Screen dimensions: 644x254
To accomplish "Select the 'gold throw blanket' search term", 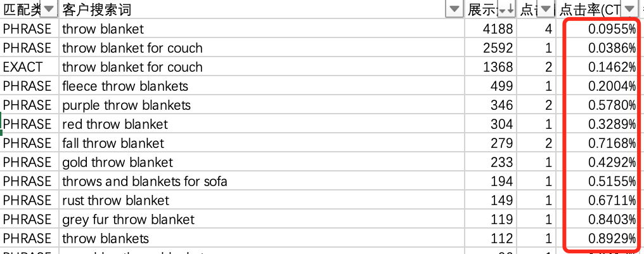I will click(117, 163).
